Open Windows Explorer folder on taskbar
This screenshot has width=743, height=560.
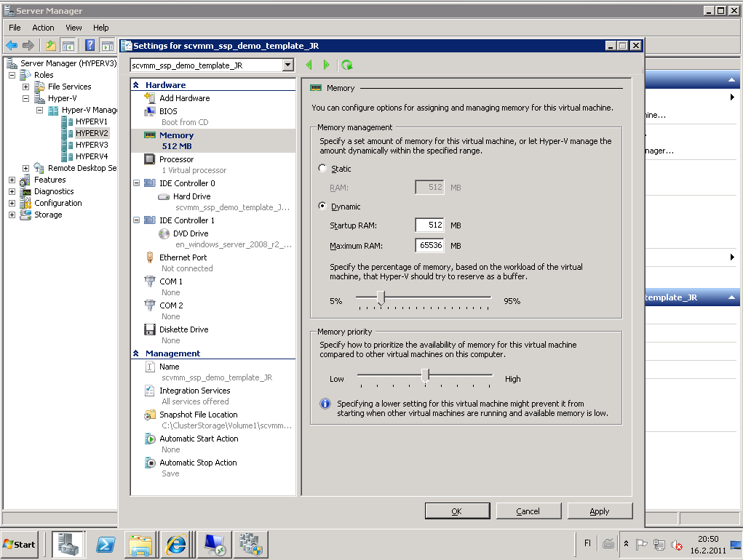pos(140,545)
